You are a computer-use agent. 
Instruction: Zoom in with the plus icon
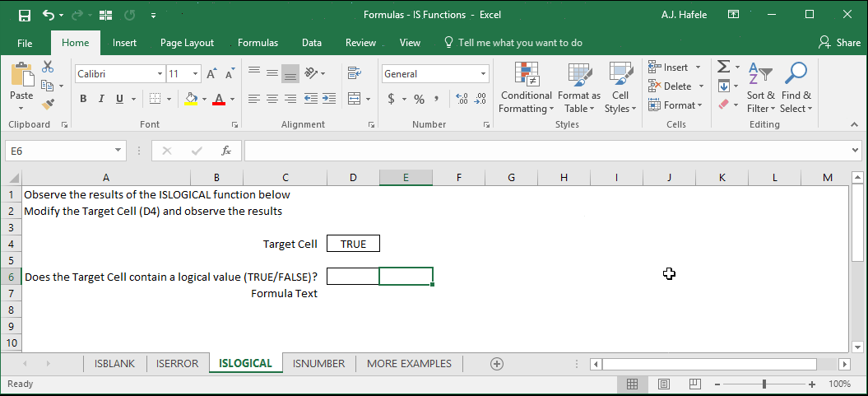(812, 384)
